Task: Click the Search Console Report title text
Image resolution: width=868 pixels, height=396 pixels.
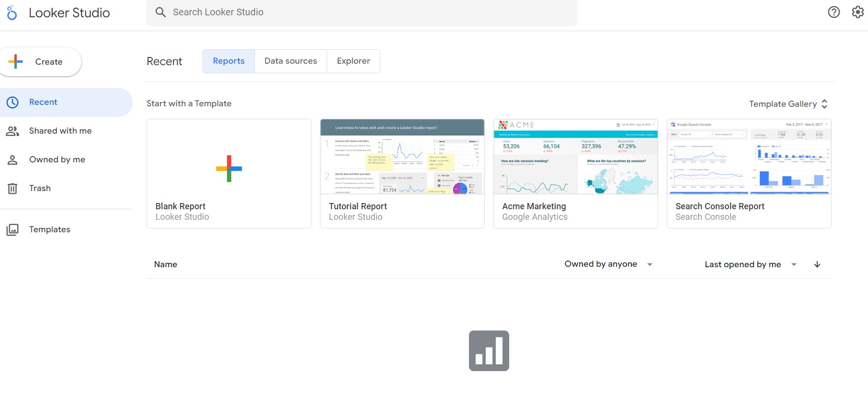Action: point(720,206)
